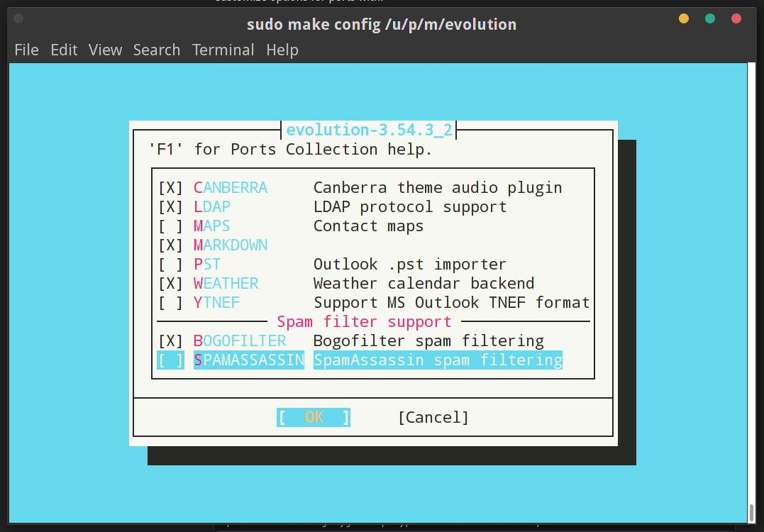Confirm the dialog with OK button
Viewport: 764px width, 532px height.
click(x=314, y=417)
